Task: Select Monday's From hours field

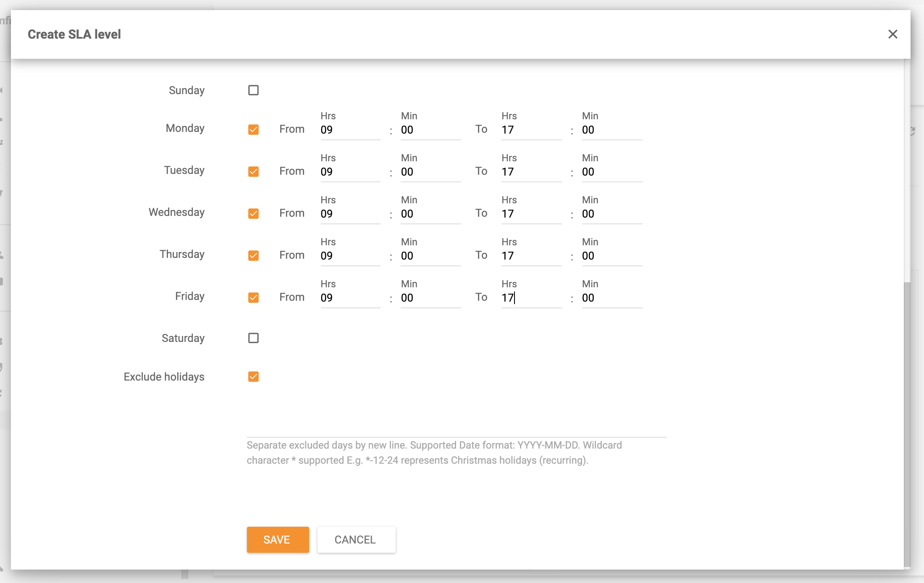Action: (x=350, y=129)
